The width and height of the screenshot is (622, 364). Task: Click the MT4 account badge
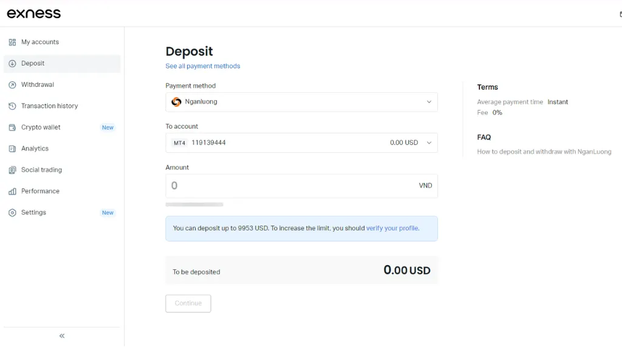pos(179,143)
